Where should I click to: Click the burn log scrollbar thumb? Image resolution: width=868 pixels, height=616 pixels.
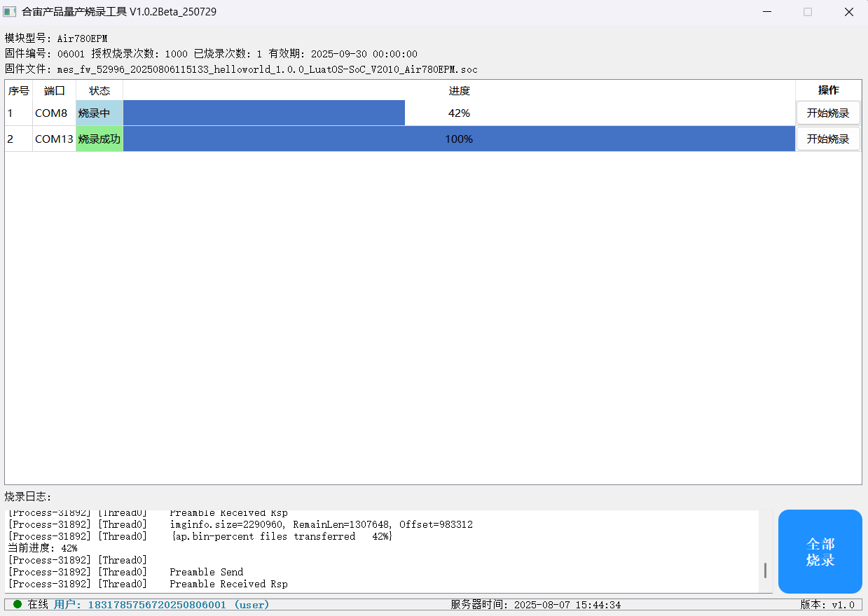point(765,570)
